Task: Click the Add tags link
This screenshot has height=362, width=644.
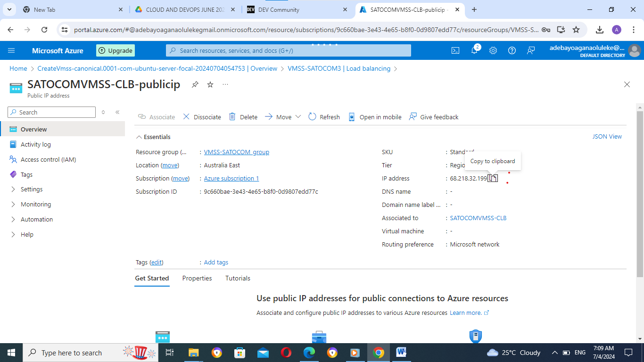Action: tap(216, 262)
